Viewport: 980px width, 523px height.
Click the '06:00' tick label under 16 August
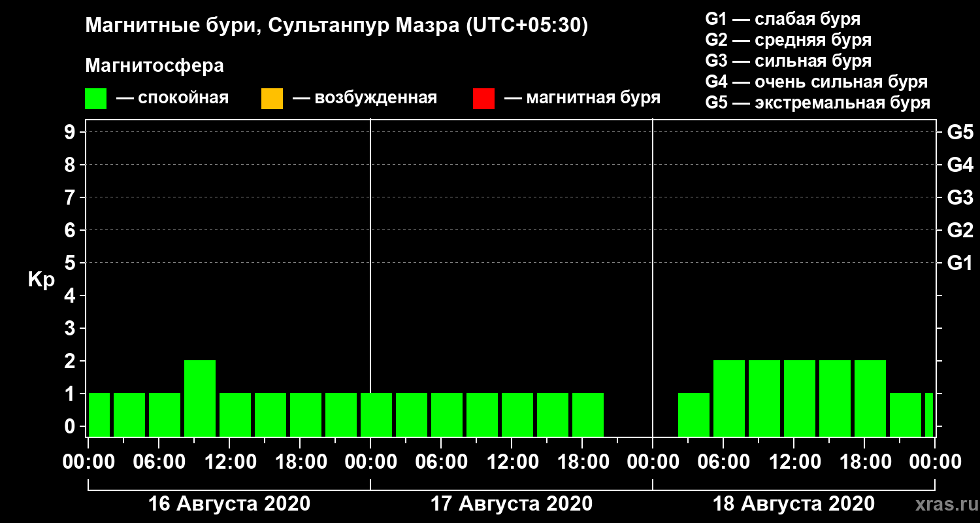pyautogui.click(x=159, y=462)
